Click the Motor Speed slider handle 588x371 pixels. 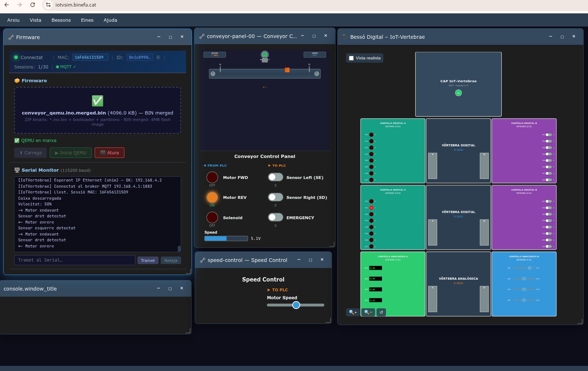(x=296, y=305)
